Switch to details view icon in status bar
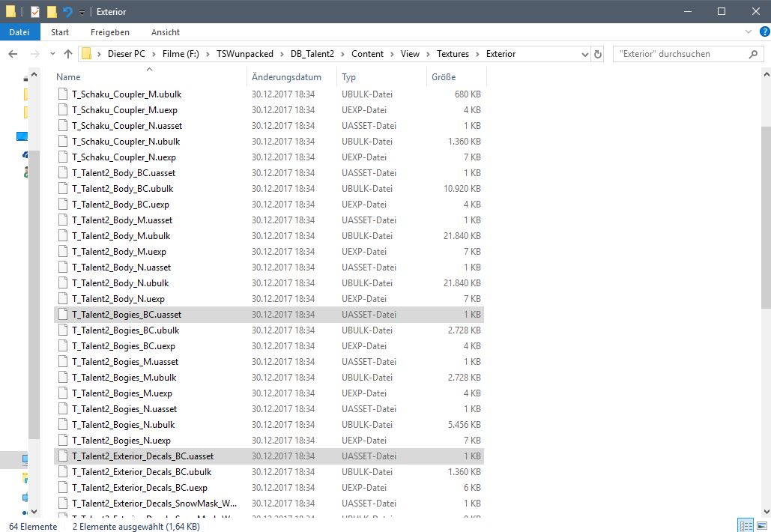 (745, 525)
